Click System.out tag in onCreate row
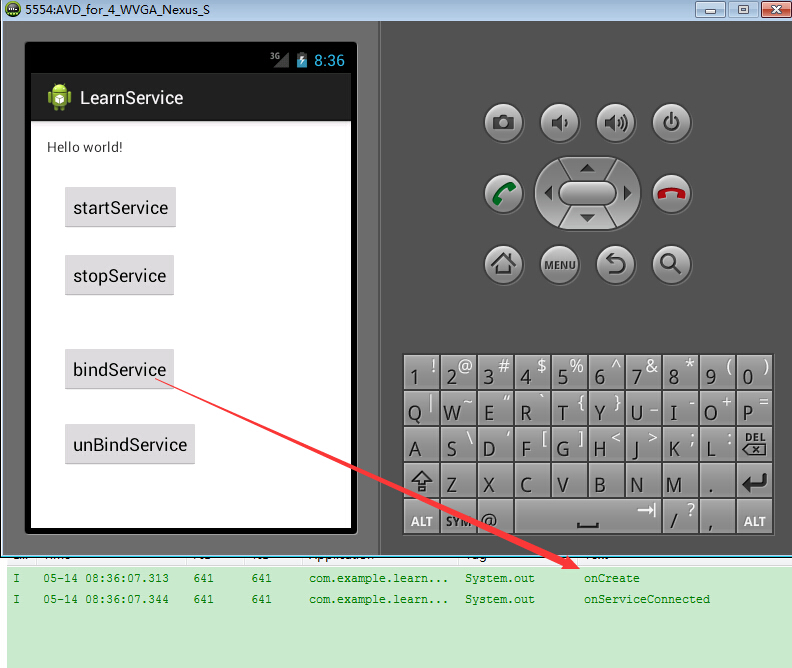Viewport: 792px width, 668px height. pos(500,578)
